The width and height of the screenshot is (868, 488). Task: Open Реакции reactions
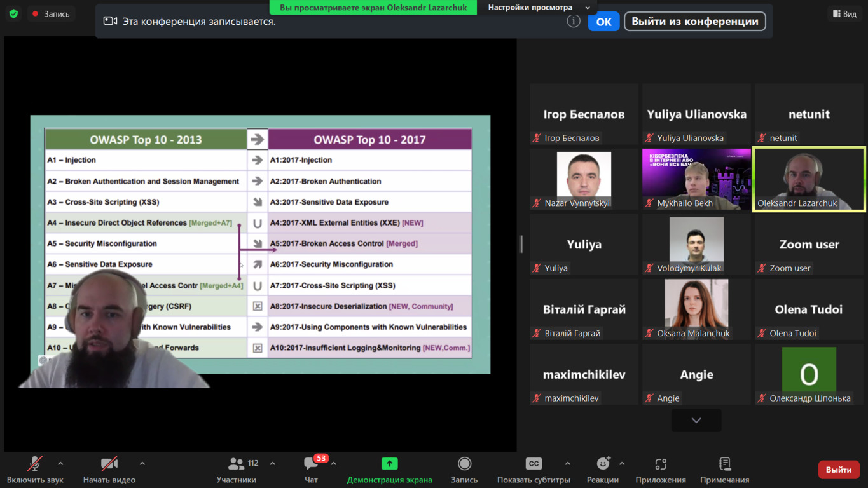[x=603, y=470]
